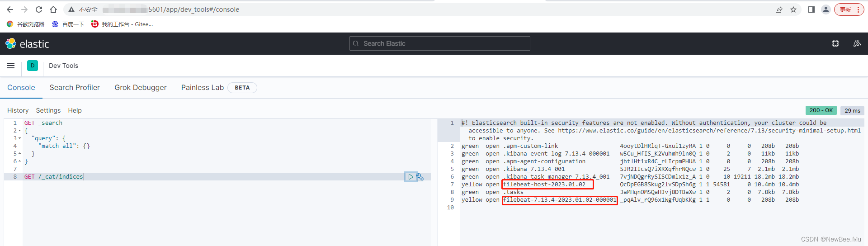Open the console Settings menu

click(48, 110)
